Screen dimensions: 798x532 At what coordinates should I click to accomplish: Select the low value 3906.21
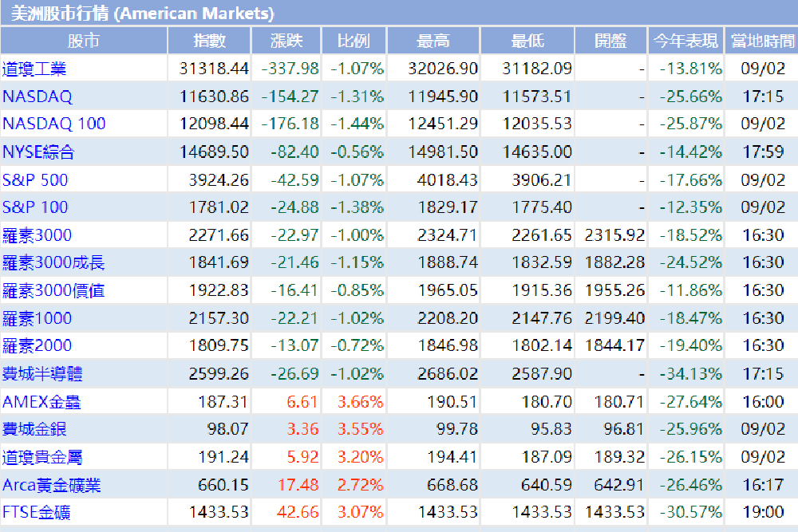pyautogui.click(x=542, y=179)
